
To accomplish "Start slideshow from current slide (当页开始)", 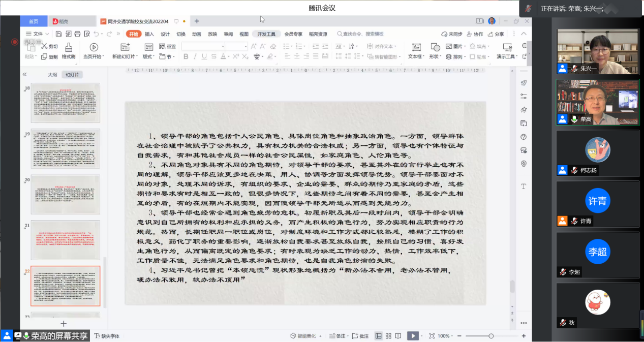I will [94, 47].
